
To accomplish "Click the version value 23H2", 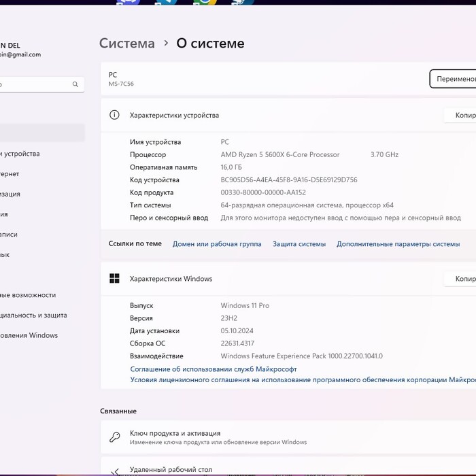I will [229, 318].
